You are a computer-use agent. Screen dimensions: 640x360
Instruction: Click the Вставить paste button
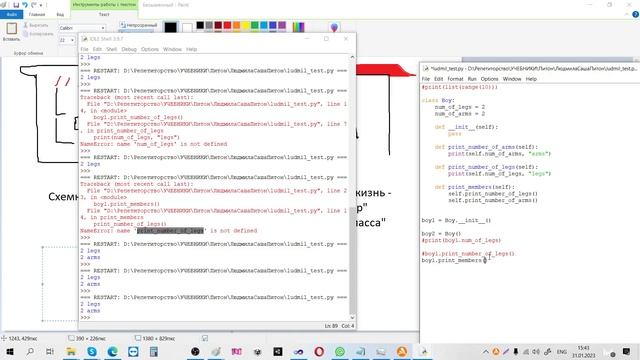(x=11, y=32)
